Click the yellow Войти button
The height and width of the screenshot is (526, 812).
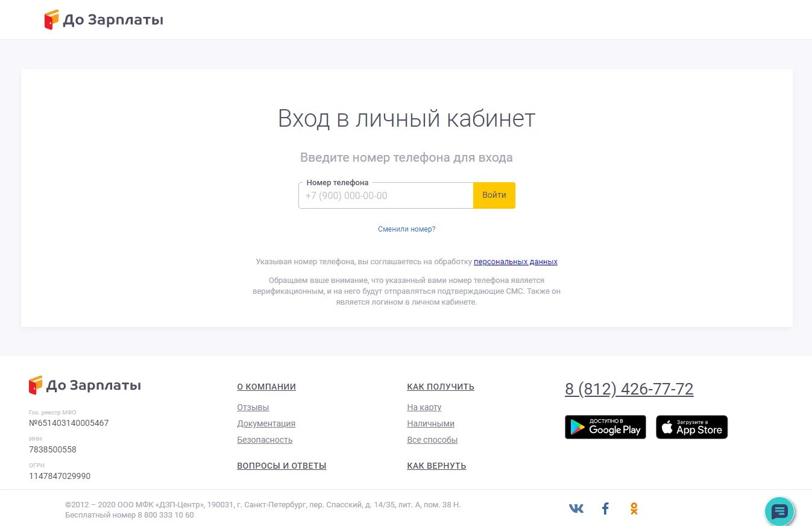click(494, 195)
